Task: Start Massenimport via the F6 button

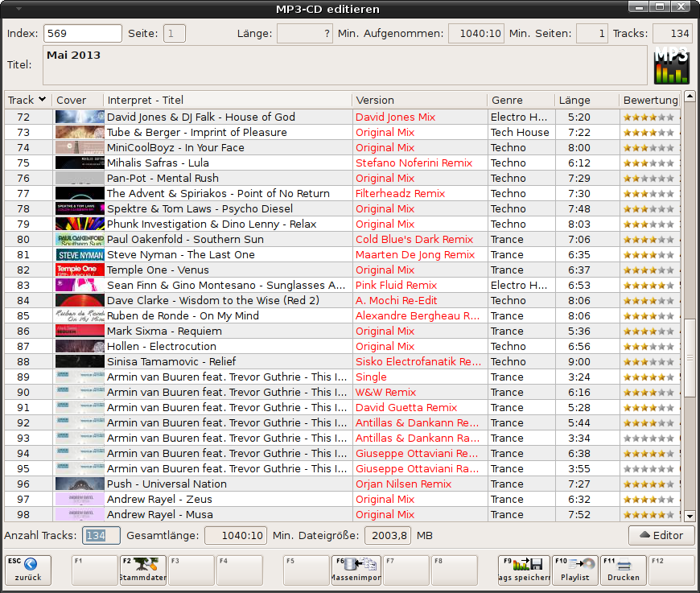Action: tap(356, 570)
